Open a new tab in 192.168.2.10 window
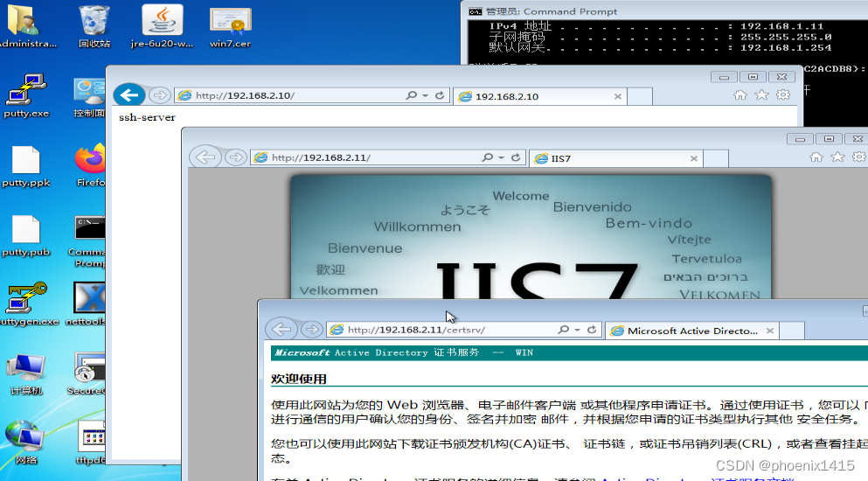 pyautogui.click(x=639, y=96)
